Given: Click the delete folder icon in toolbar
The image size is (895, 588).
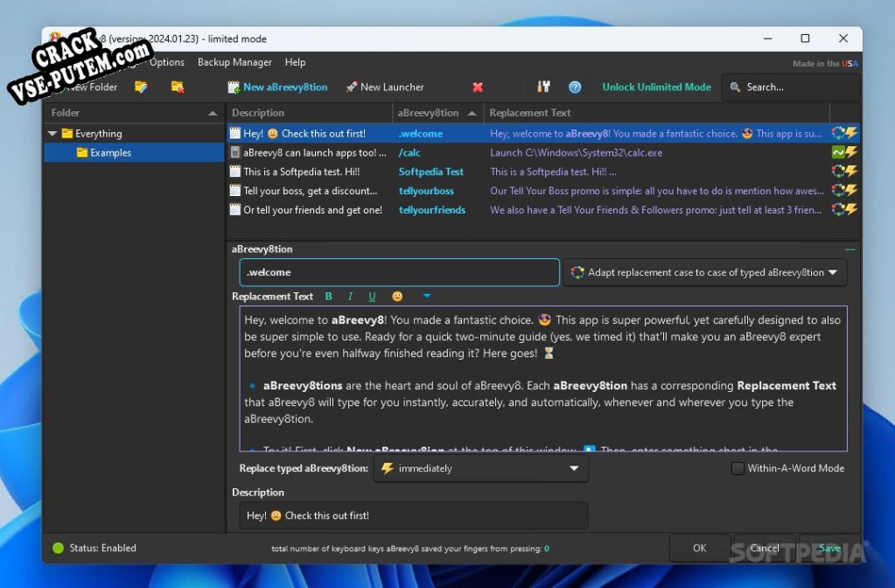Looking at the screenshot, I should pos(178,87).
